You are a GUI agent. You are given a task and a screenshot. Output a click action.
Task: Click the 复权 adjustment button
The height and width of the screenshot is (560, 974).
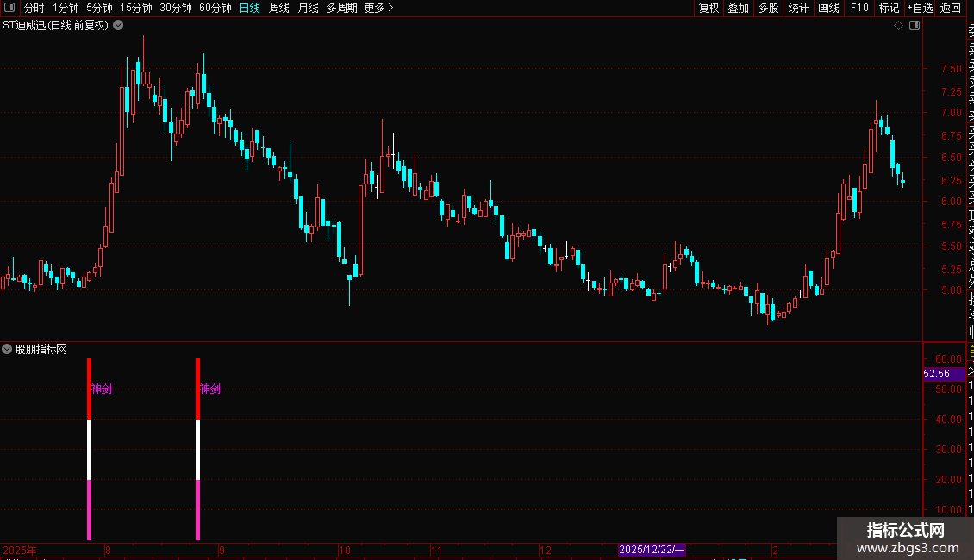(x=709, y=8)
